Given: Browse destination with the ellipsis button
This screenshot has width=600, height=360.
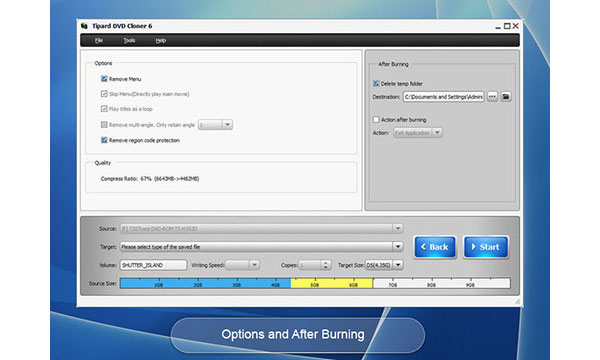Looking at the screenshot, I should (x=492, y=97).
